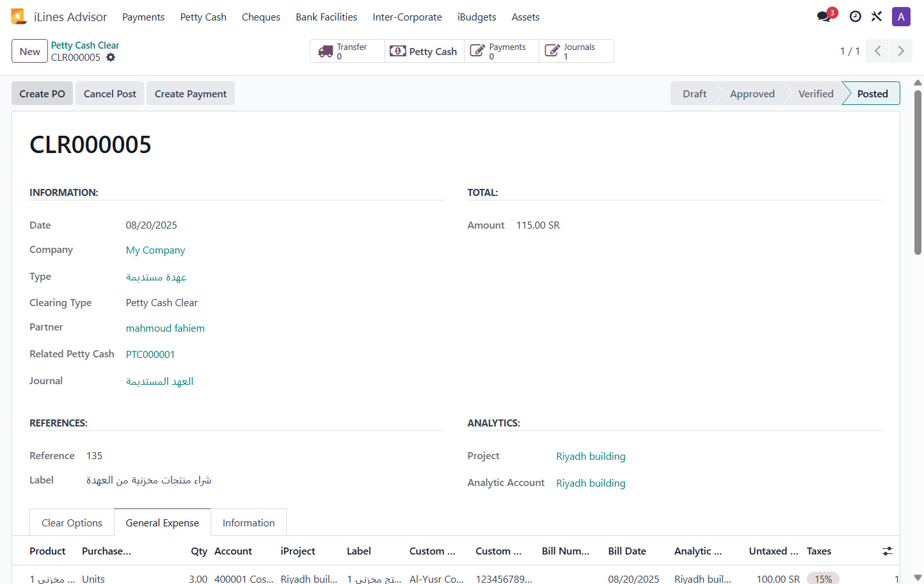
Task: Click the page vertical scrollbar
Action: pyautogui.click(x=918, y=173)
